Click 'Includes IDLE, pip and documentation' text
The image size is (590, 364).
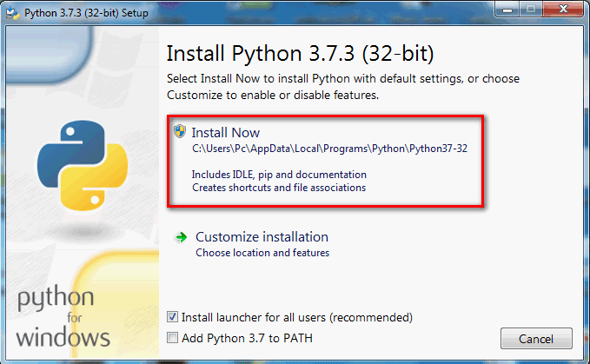coord(279,175)
